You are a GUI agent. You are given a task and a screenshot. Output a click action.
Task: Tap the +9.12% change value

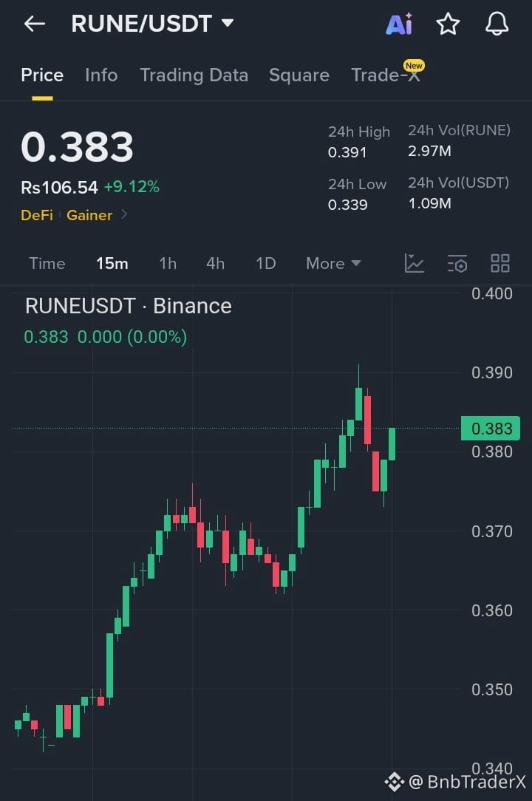pos(132,187)
